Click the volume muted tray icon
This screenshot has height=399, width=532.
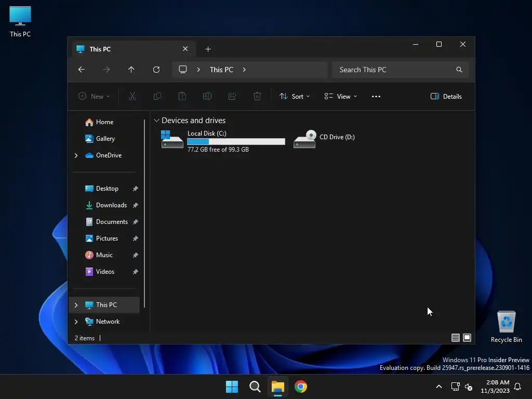469,387
